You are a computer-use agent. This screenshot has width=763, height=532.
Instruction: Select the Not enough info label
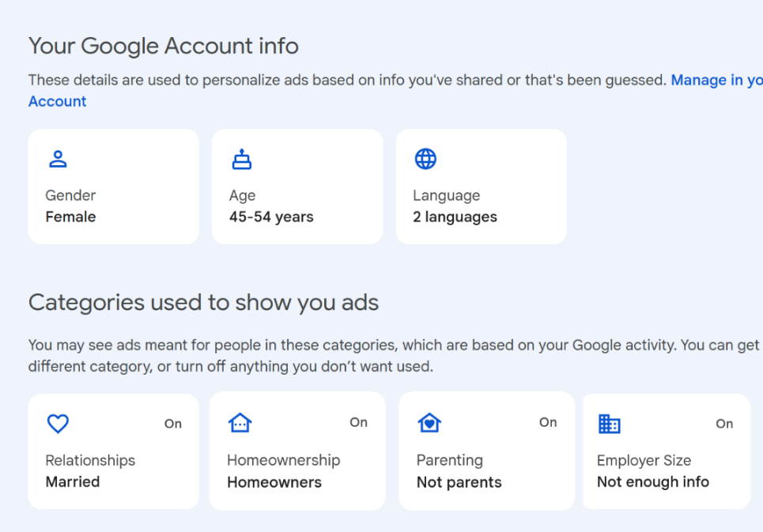(x=653, y=481)
